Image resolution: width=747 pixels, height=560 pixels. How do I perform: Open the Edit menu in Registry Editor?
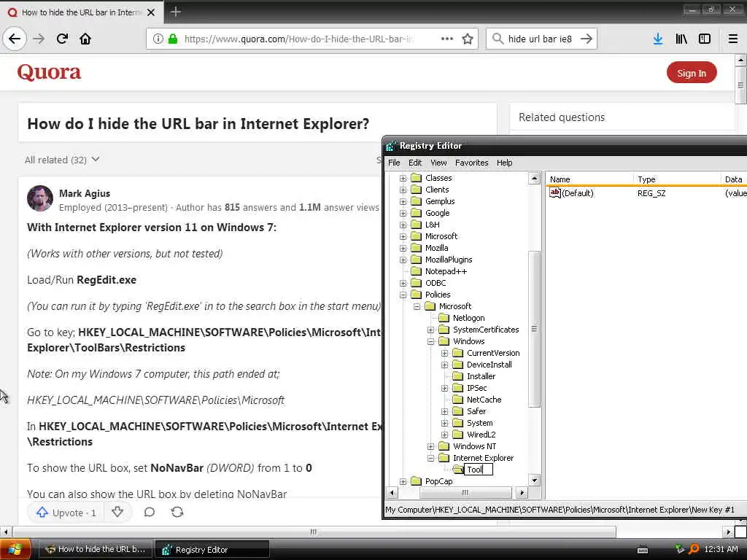[x=415, y=163]
